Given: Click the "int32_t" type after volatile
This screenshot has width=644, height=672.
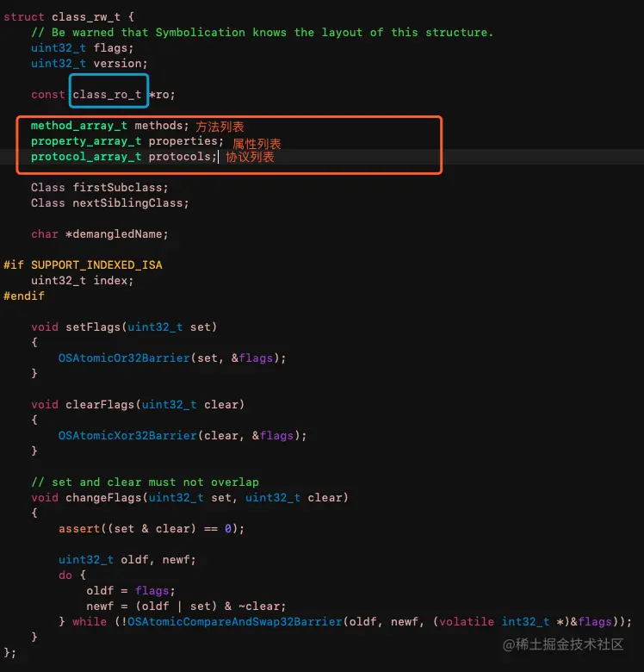Looking at the screenshot, I should pyautogui.click(x=525, y=621).
